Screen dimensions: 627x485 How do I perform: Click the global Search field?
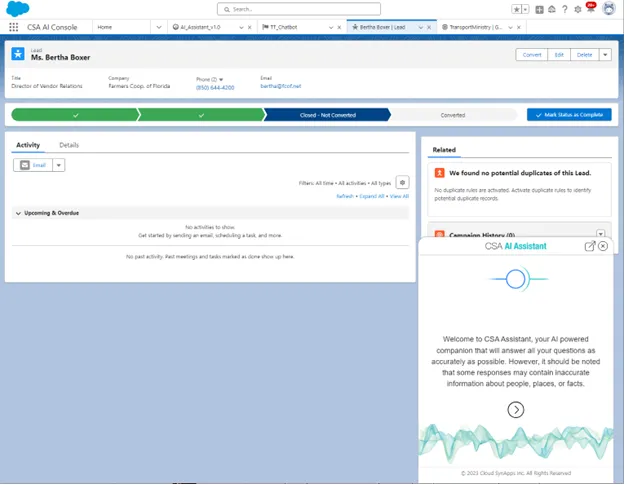coord(300,9)
